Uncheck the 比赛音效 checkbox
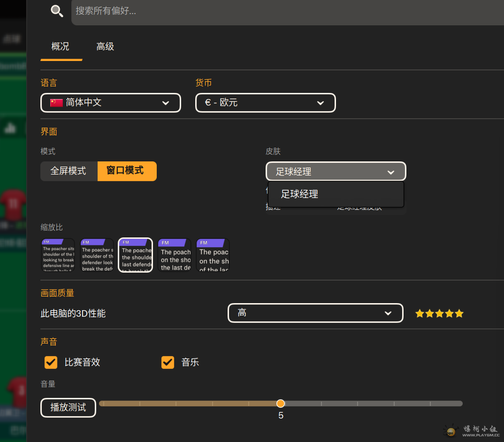 pos(50,362)
